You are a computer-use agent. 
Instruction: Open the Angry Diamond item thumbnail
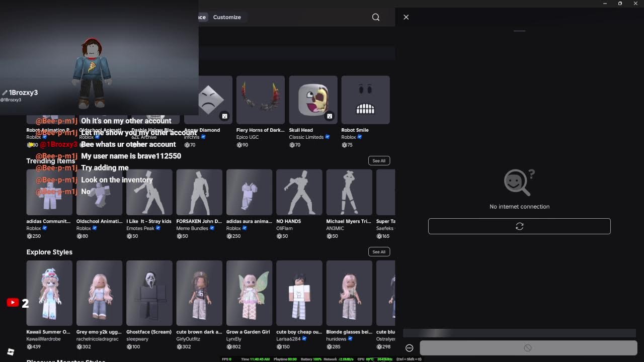[208, 100]
